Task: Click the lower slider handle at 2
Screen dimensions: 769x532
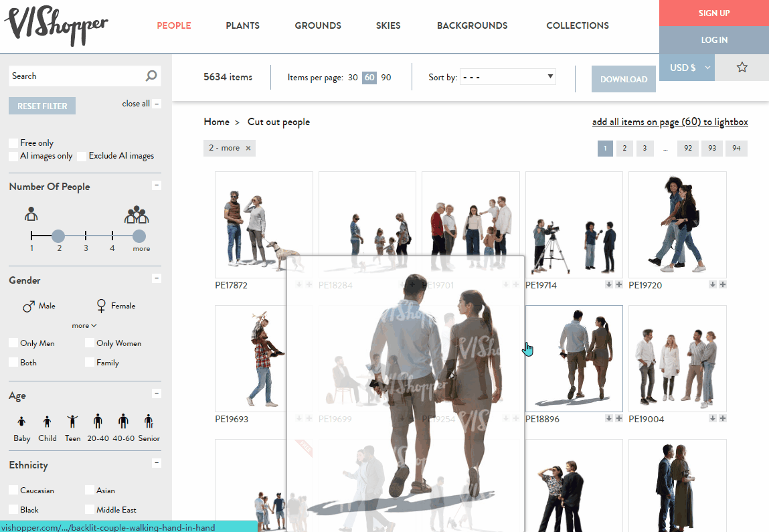Action: coord(58,236)
